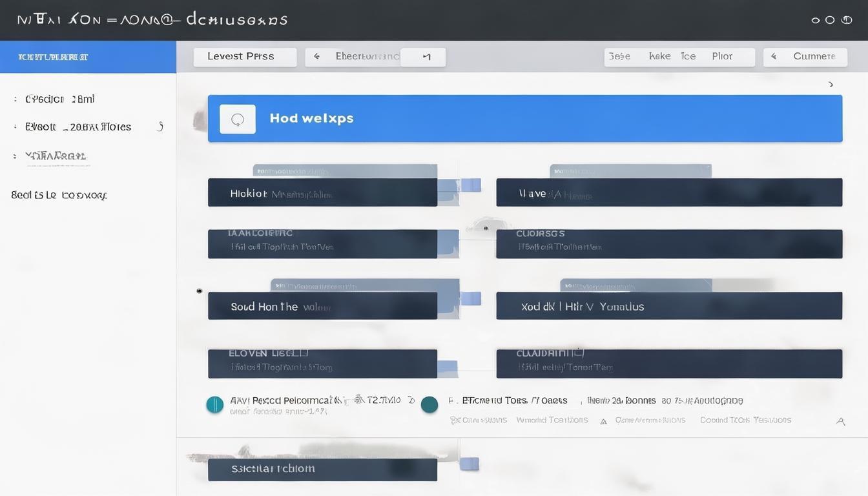The width and height of the screenshot is (868, 496).
Task: Click the blue square beside Hiokiot bar
Action: [x=471, y=185]
